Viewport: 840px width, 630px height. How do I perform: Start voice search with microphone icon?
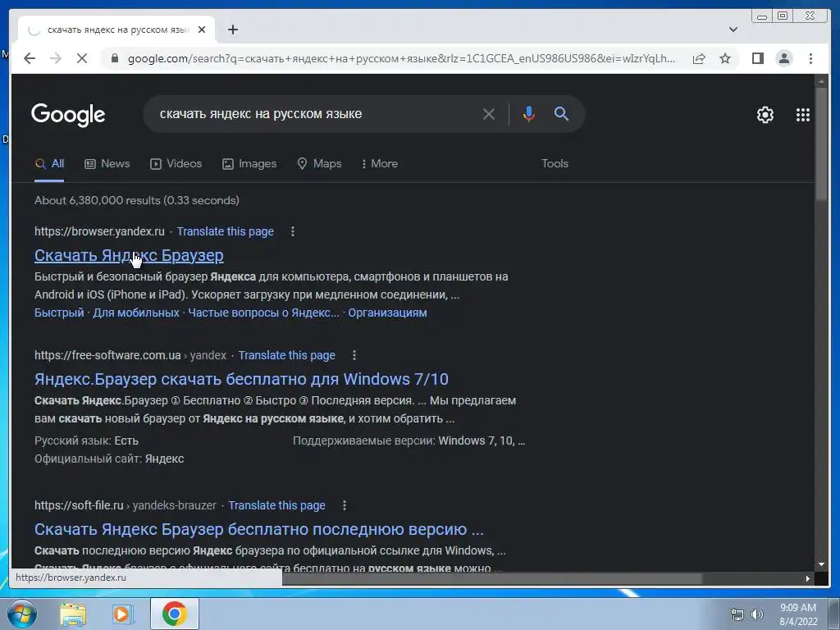click(528, 113)
